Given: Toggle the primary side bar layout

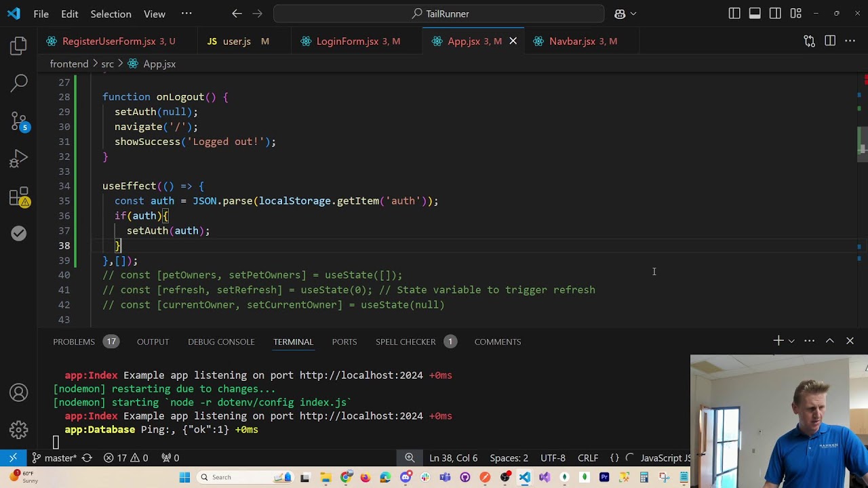Looking at the screenshot, I should [x=734, y=14].
